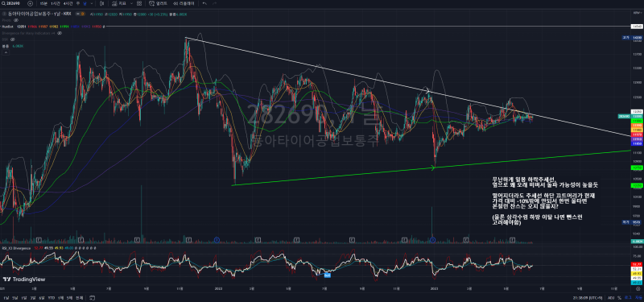The image size is (644, 302).
Task: Select the 주 weekly interval
Action: 78,3
